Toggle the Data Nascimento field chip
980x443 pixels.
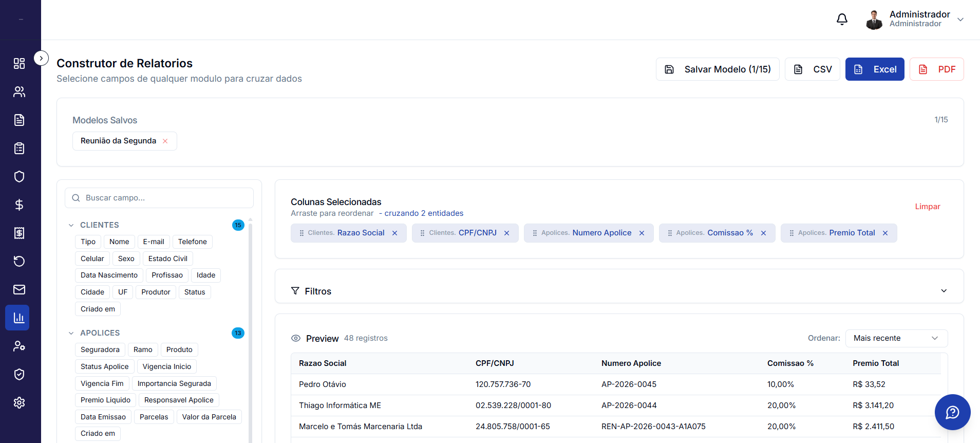(x=109, y=275)
